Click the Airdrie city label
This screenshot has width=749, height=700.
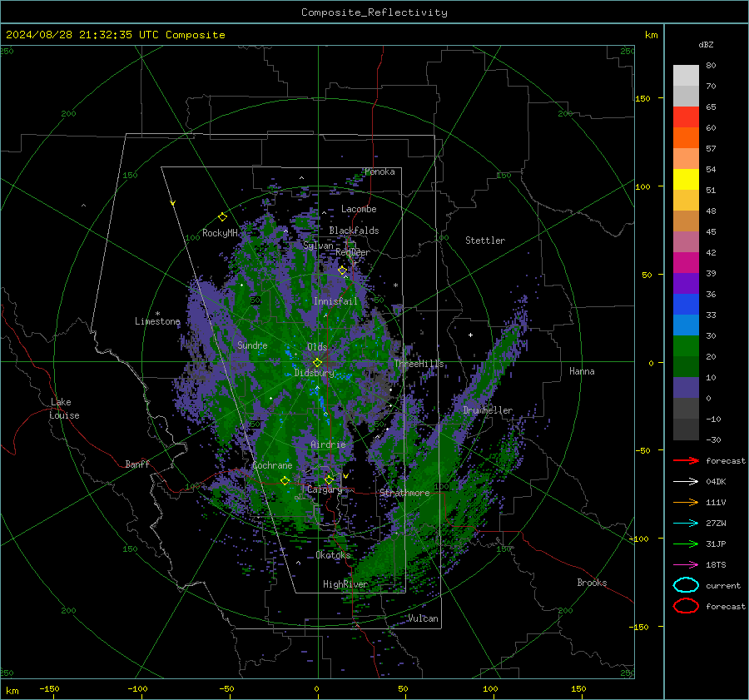tap(328, 444)
